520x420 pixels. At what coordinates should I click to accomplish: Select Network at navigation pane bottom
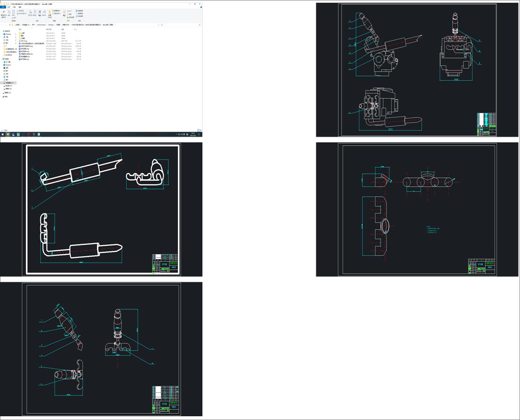[x=6, y=97]
